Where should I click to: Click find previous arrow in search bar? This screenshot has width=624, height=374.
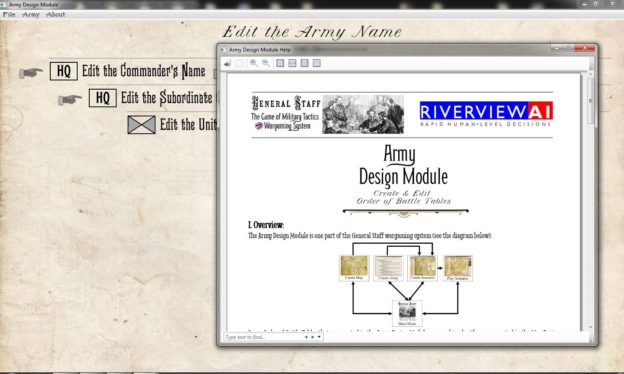pyautogui.click(x=306, y=337)
